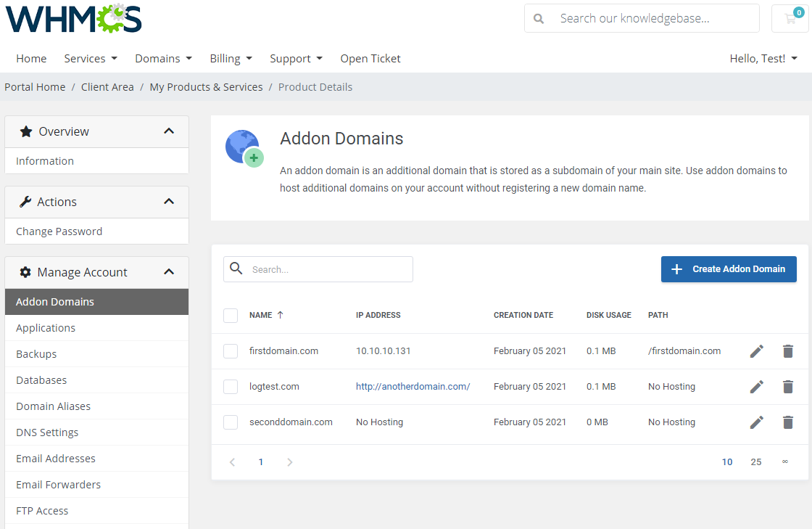812x529 pixels.
Task: Edit firstdomain.com with pencil icon
Action: (757, 351)
